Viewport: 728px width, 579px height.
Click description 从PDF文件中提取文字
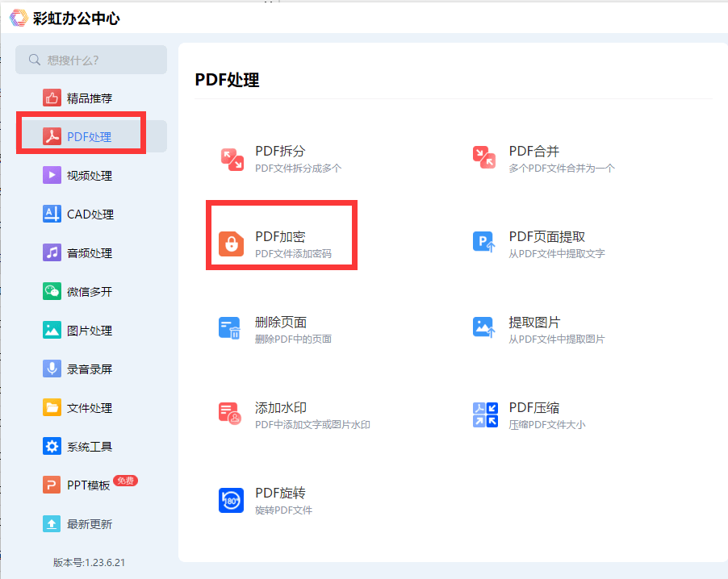click(557, 254)
